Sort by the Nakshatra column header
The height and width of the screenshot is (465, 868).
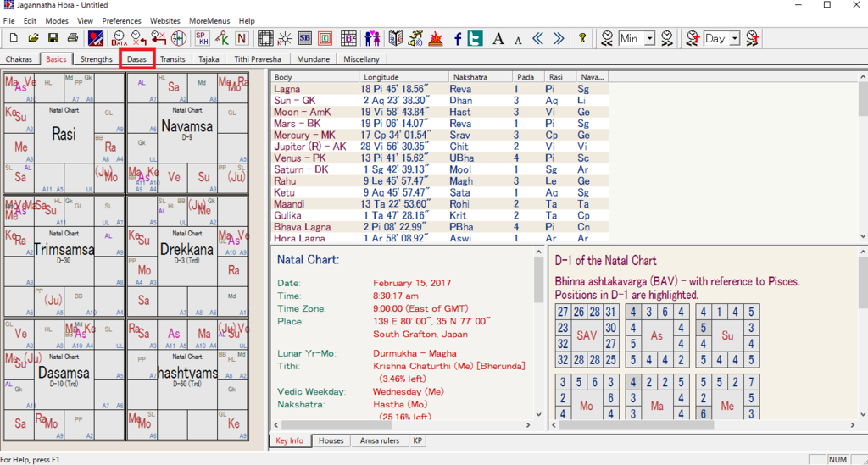point(480,77)
